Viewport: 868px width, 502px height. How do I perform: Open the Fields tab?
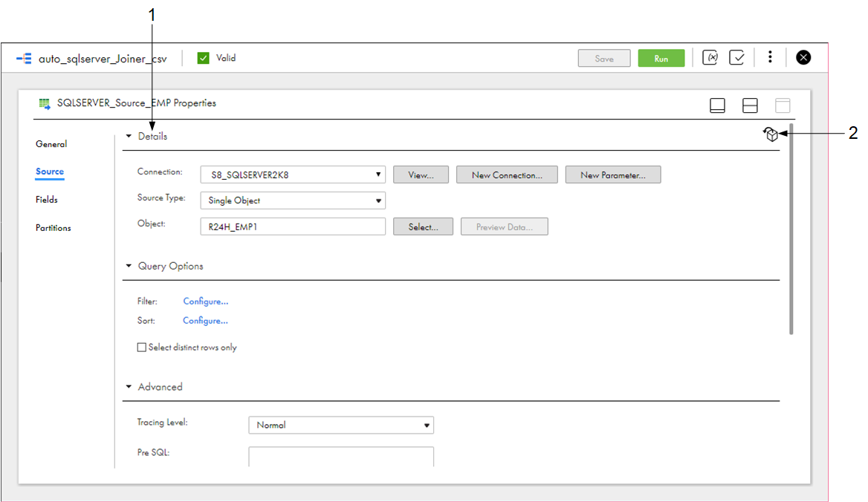(47, 200)
